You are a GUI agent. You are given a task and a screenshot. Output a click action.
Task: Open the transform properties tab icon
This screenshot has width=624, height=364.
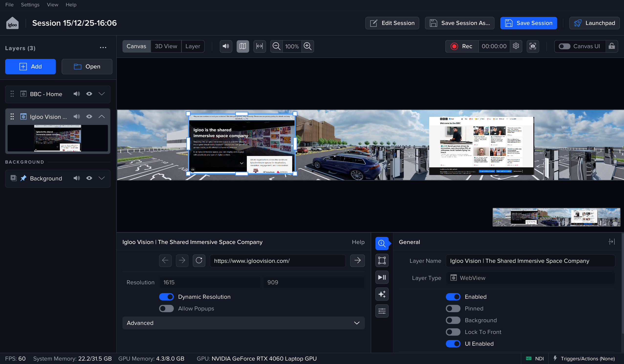coord(382,261)
